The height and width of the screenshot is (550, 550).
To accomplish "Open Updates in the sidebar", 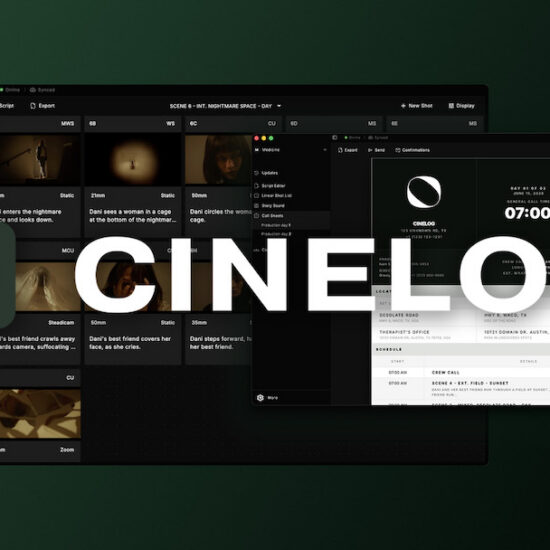I will [x=269, y=173].
